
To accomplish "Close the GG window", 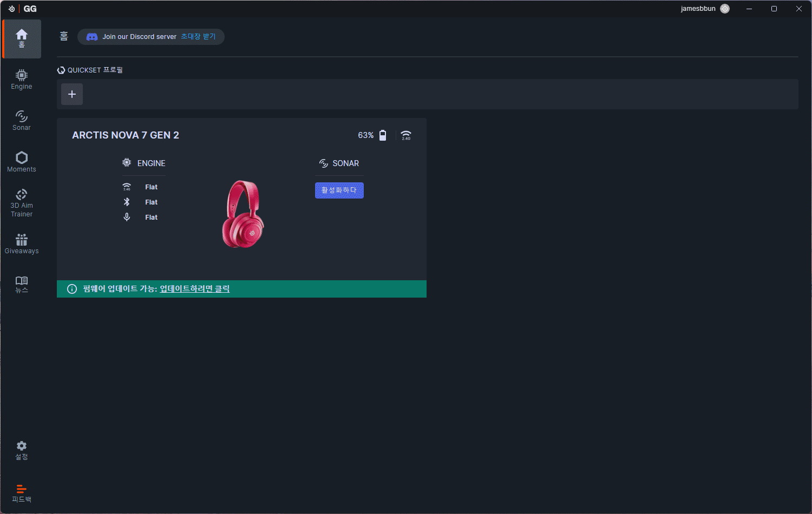I will tap(799, 9).
